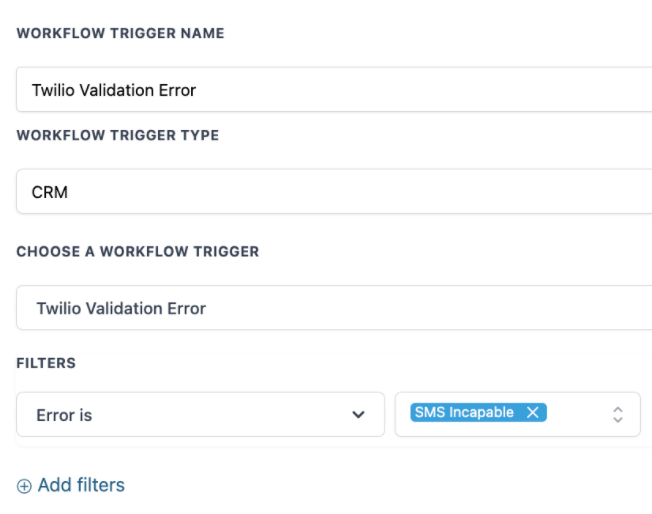This screenshot has height=514, width=652.
Task: Click the Add filters link
Action: pos(81,485)
